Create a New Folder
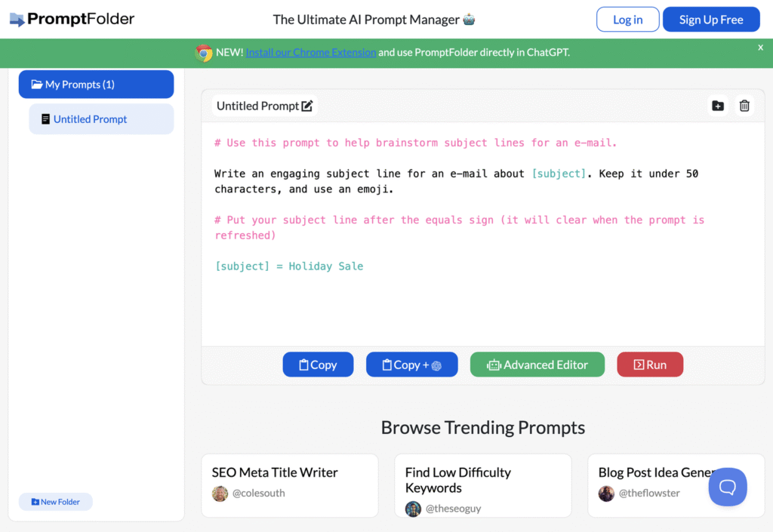The width and height of the screenshot is (773, 532). (56, 502)
